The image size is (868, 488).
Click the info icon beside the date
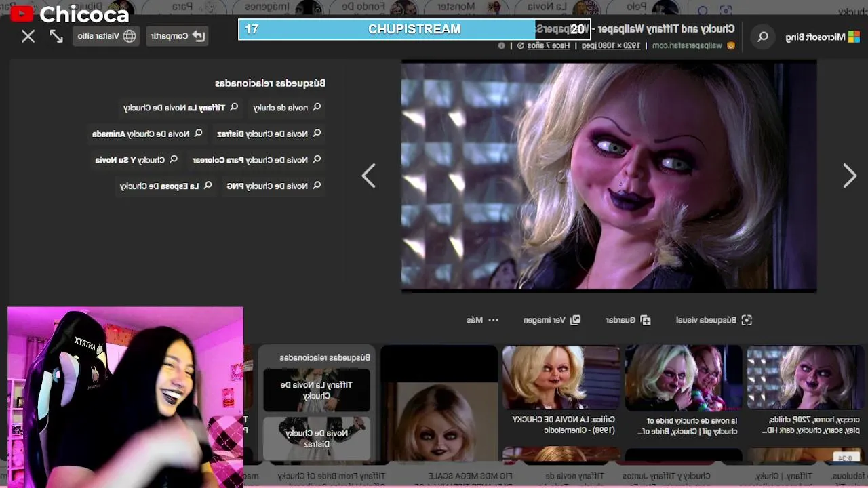(502, 45)
